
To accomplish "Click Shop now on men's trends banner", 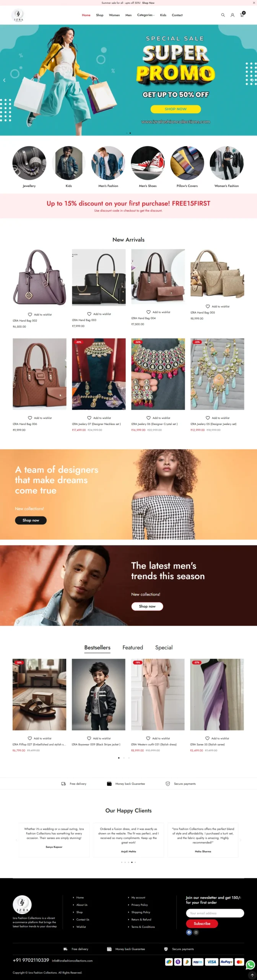I will coord(147,606).
